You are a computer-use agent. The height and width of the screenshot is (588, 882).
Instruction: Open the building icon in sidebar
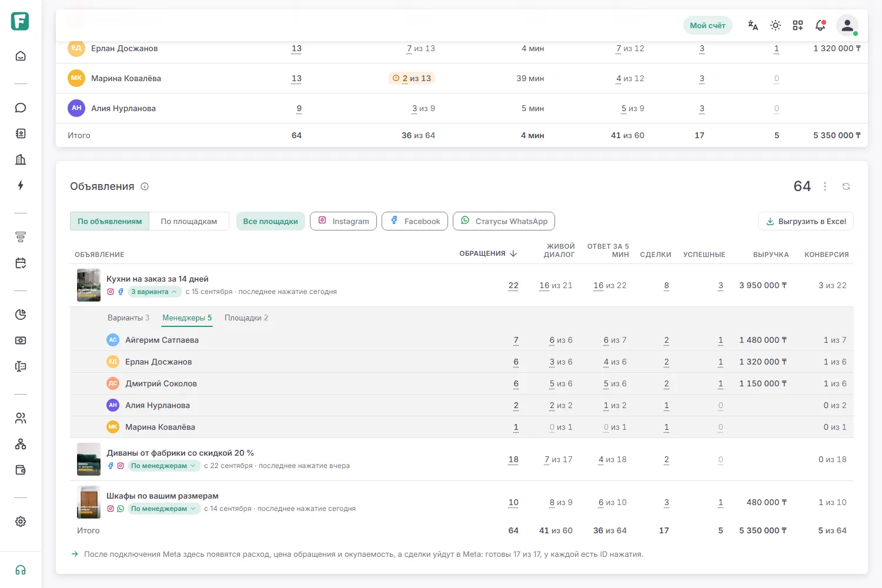pos(21,159)
